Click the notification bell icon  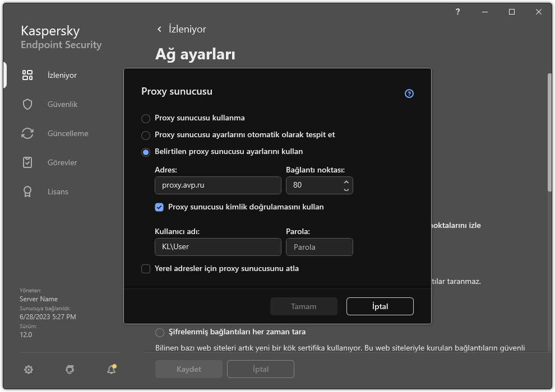click(x=111, y=370)
